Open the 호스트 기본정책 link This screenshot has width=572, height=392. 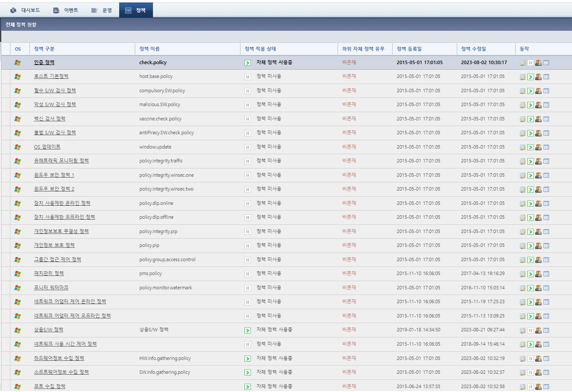click(x=51, y=76)
